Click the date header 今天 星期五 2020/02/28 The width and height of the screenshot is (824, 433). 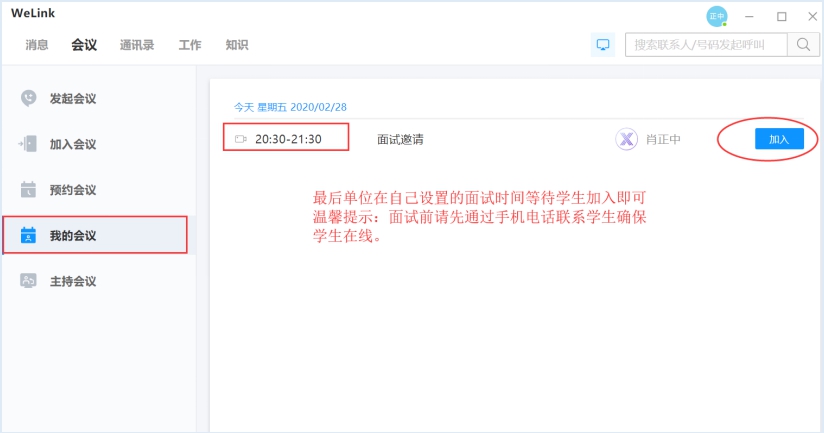click(290, 107)
